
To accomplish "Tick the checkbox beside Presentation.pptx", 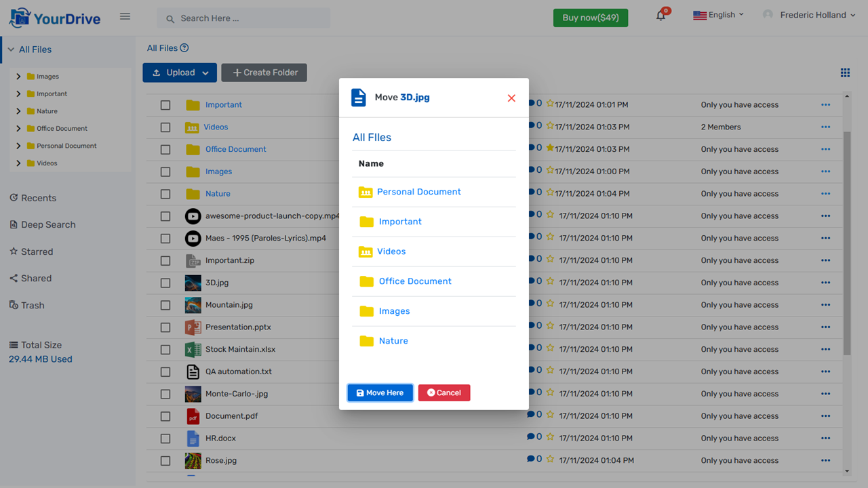I will click(165, 327).
